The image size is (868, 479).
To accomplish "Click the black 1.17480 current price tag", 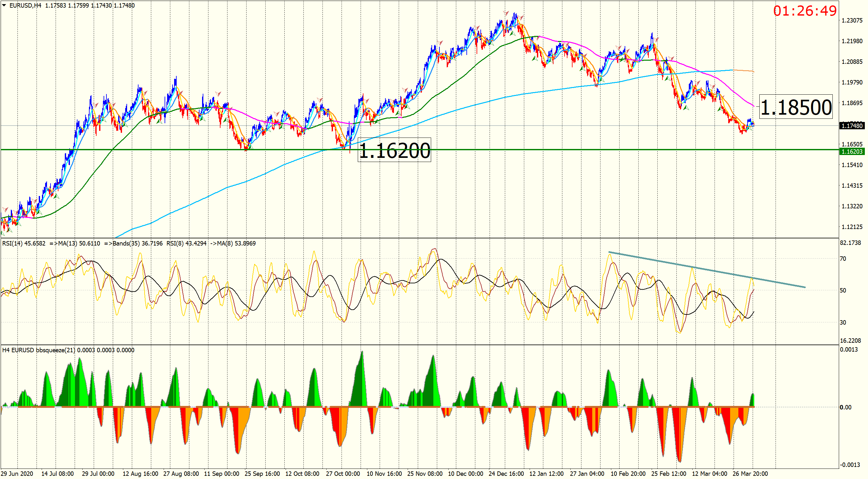I will (852, 126).
